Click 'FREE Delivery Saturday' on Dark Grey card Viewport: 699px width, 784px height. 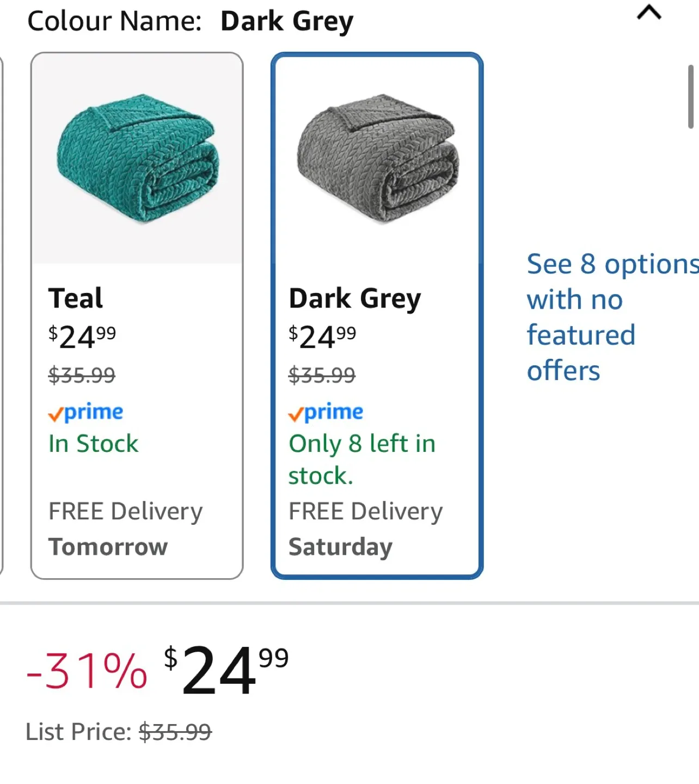pos(365,529)
